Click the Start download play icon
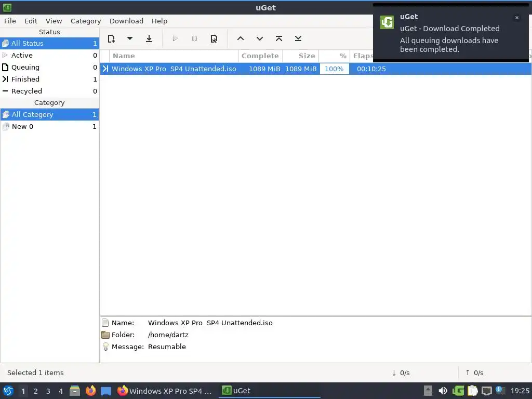The width and height of the screenshot is (532, 399). coord(175,38)
